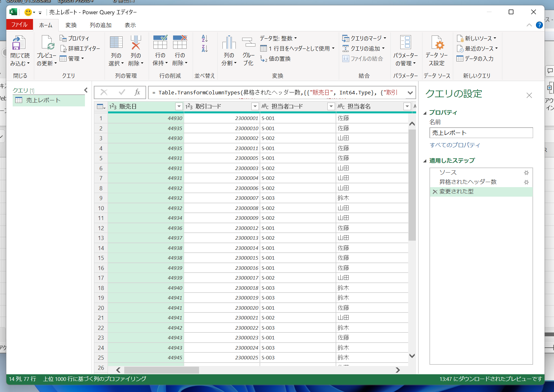Click the Close & Load (閉じて読み込む) icon
Screen dimensions: 554x392
[19, 43]
